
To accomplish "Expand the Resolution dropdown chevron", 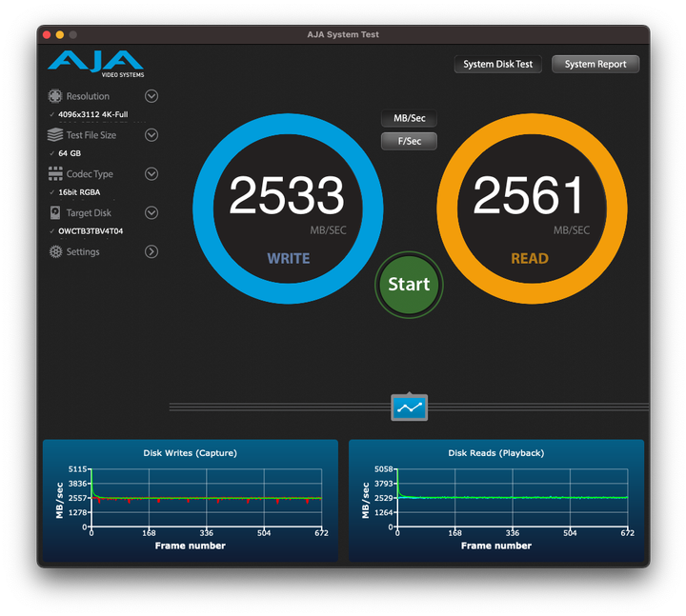I will (151, 96).
